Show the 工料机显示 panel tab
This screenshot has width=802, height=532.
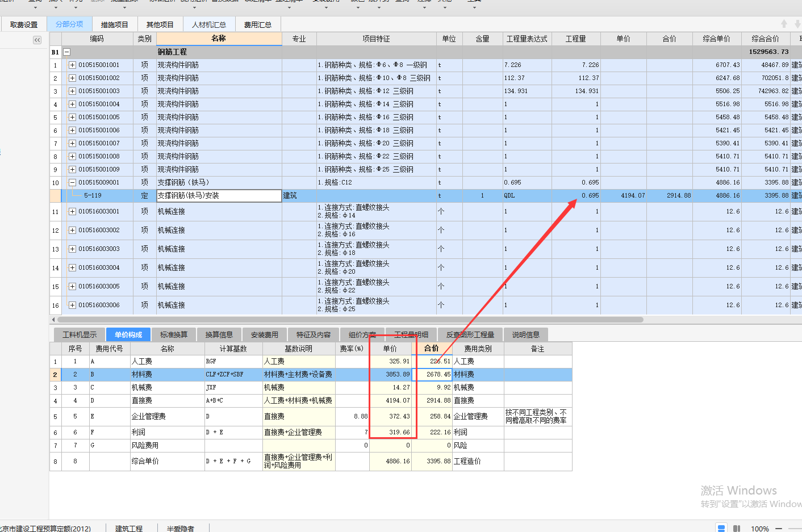80,334
